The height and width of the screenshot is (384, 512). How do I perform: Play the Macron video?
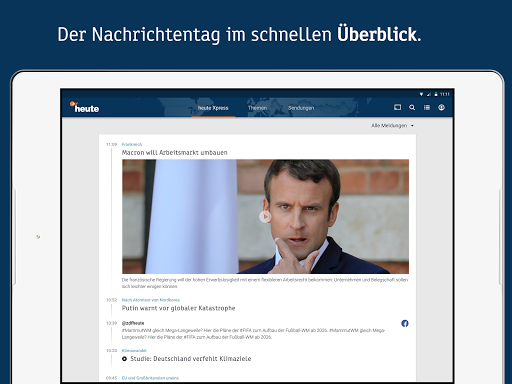click(x=265, y=217)
